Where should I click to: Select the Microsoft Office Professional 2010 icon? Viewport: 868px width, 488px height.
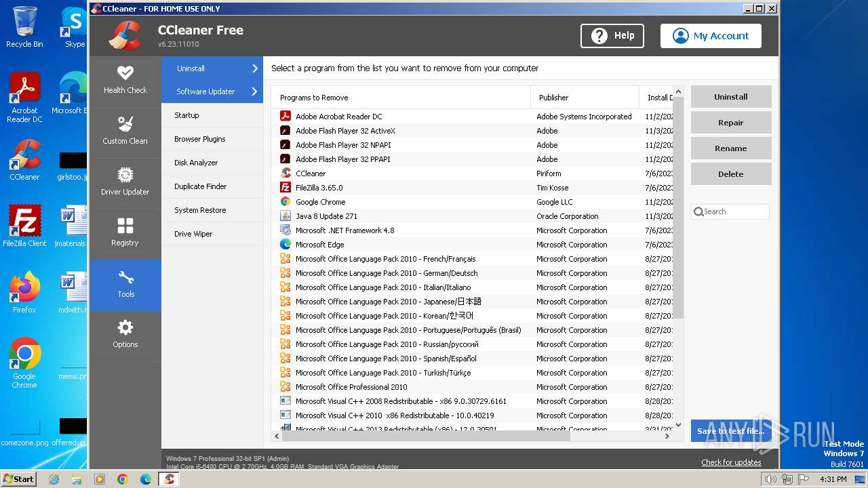click(285, 387)
